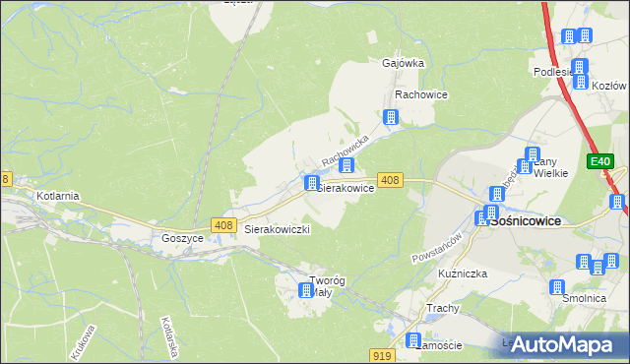This screenshot has width=630, height=364.
Task: Select the building marker at Zamoście
Action: tap(413, 340)
